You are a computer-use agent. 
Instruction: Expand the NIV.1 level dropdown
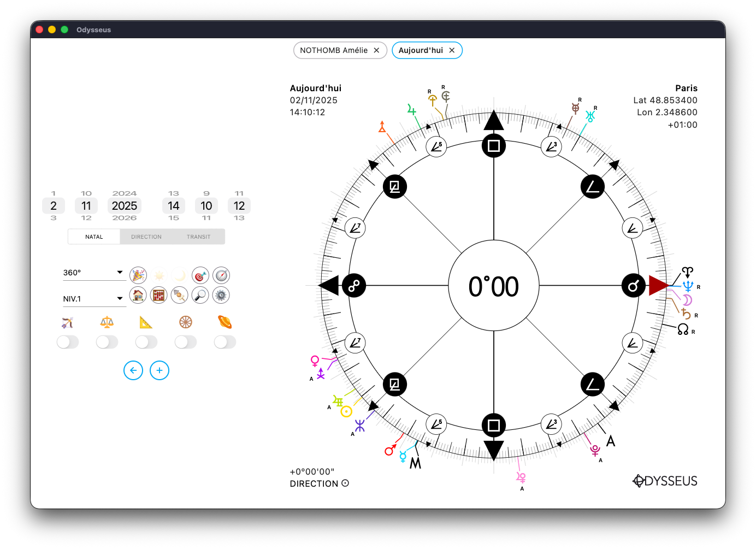click(x=94, y=299)
